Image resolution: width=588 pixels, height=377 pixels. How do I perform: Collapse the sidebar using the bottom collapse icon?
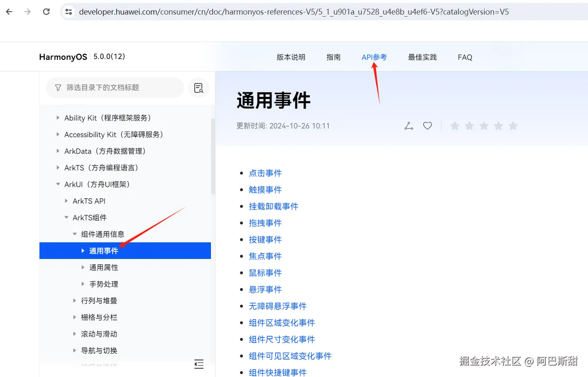point(198,364)
